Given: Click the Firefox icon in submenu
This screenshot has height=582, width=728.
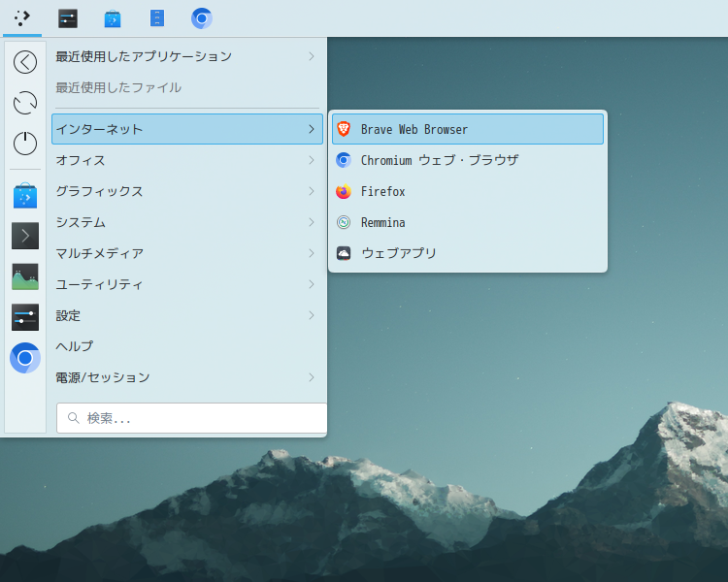Looking at the screenshot, I should click(x=344, y=191).
